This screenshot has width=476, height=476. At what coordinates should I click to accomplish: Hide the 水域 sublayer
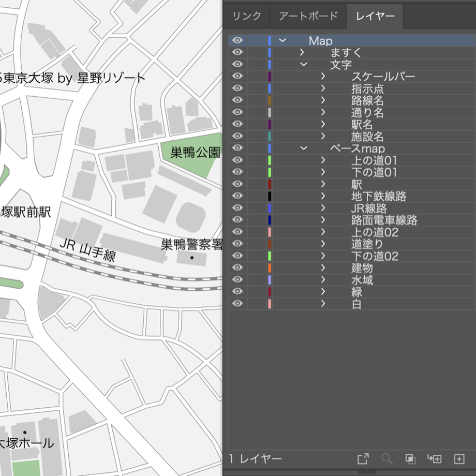coord(237,279)
